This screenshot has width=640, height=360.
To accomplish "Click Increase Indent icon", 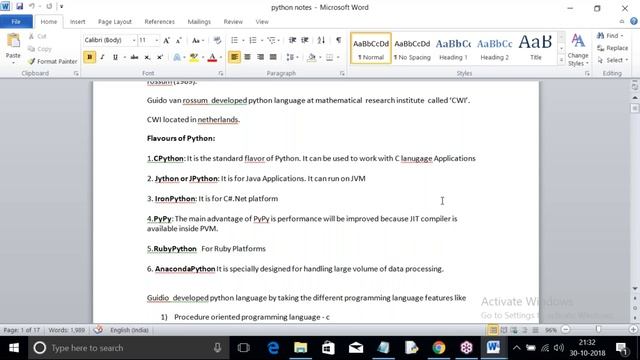I will 305,40.
